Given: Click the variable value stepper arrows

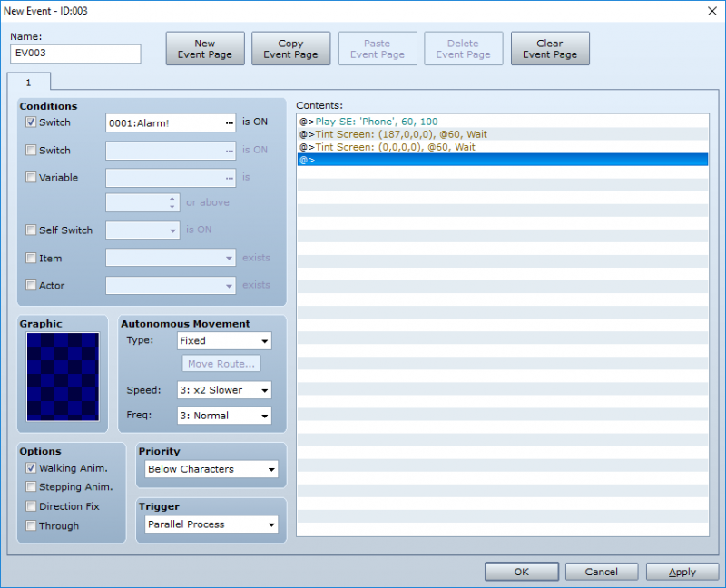Looking at the screenshot, I should [x=172, y=202].
